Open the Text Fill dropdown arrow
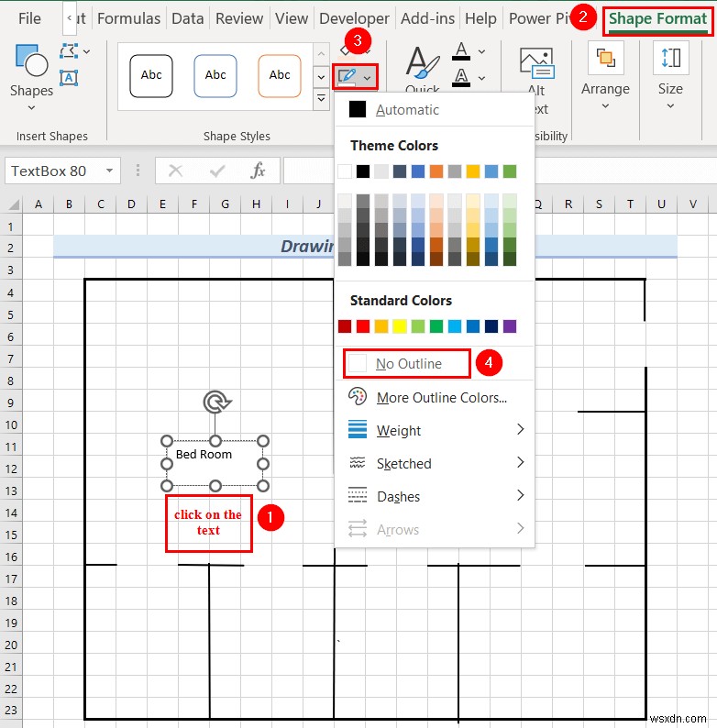717x728 pixels. (482, 51)
